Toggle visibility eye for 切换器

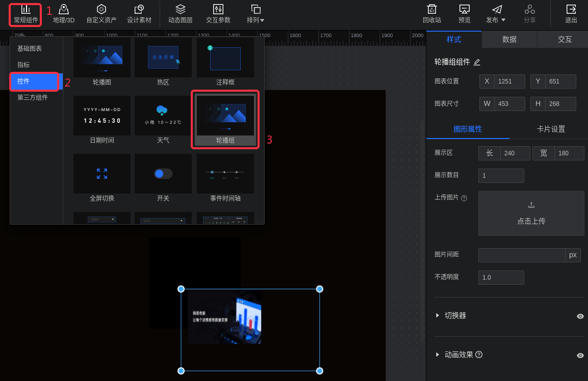(x=580, y=316)
